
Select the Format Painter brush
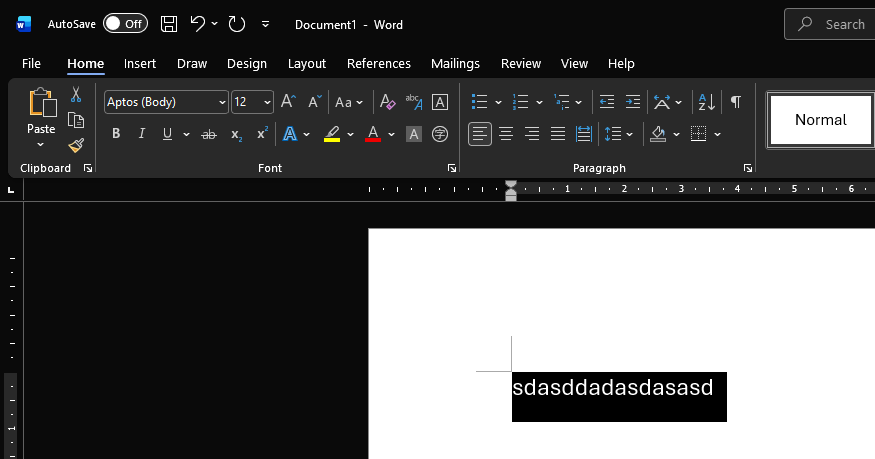[76, 146]
